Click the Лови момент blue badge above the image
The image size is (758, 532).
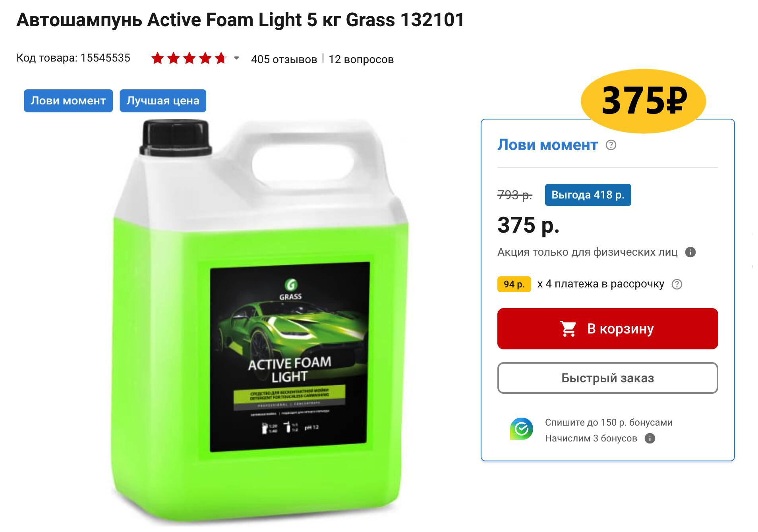click(x=68, y=101)
